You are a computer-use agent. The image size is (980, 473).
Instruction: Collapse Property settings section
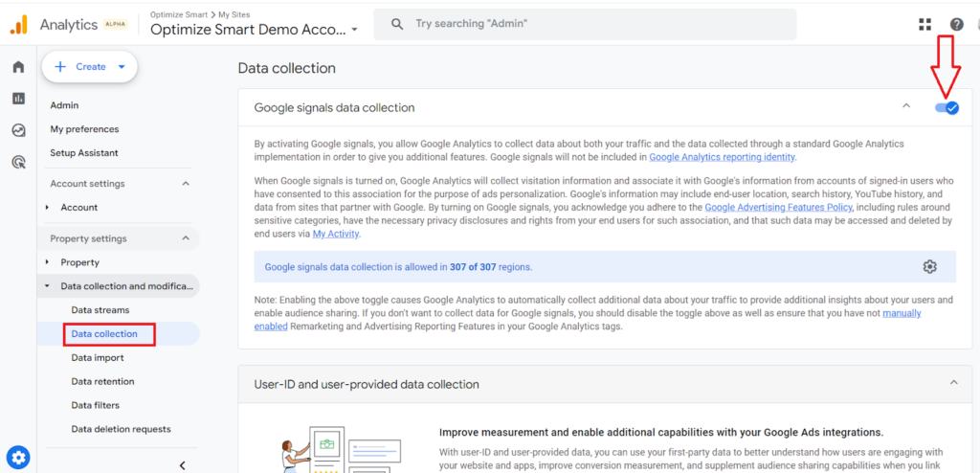185,238
